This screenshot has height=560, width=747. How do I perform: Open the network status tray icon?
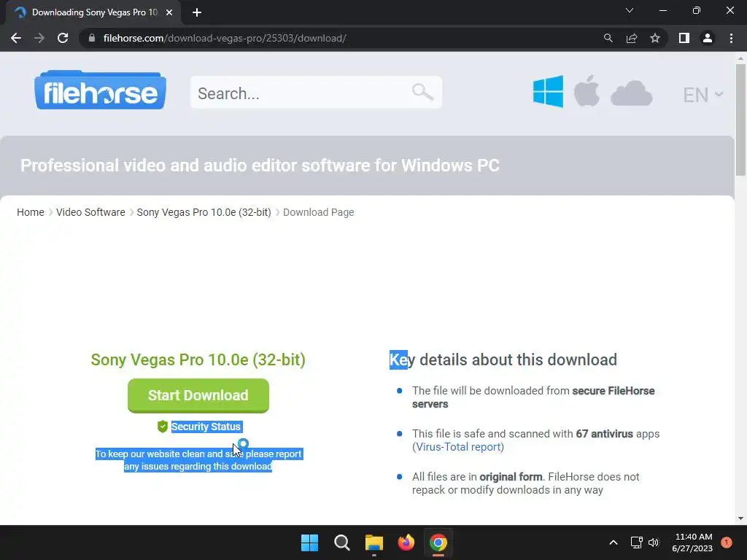click(636, 542)
